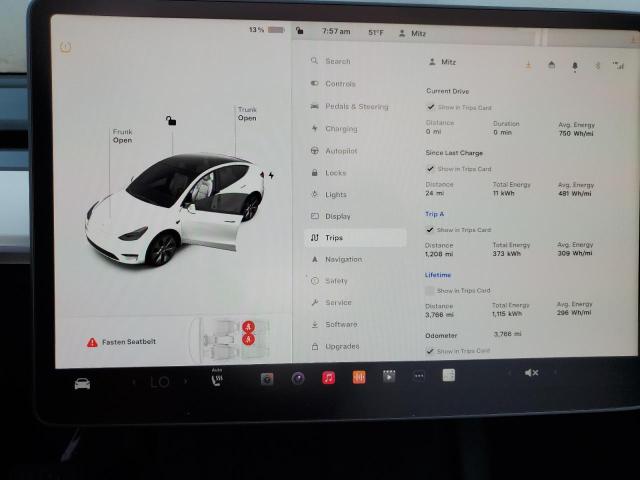The height and width of the screenshot is (480, 640).
Task: Tap Frunk Open to close the frunk
Action: [122, 136]
